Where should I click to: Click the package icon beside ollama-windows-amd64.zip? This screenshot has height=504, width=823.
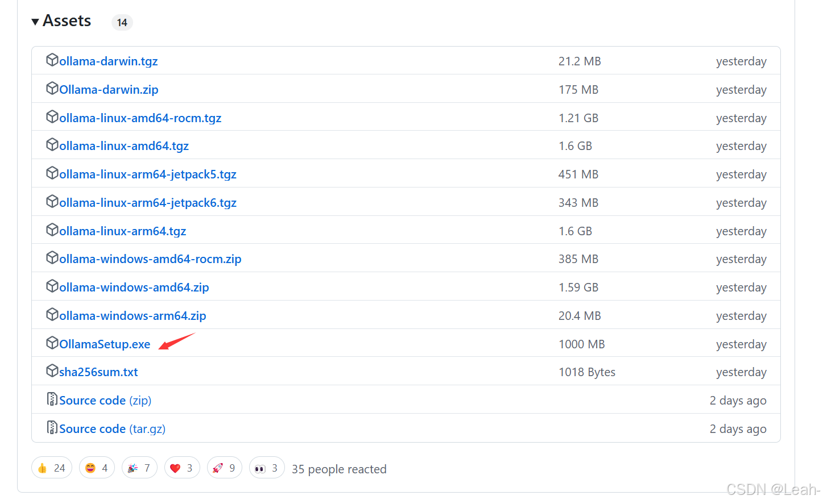tap(52, 286)
